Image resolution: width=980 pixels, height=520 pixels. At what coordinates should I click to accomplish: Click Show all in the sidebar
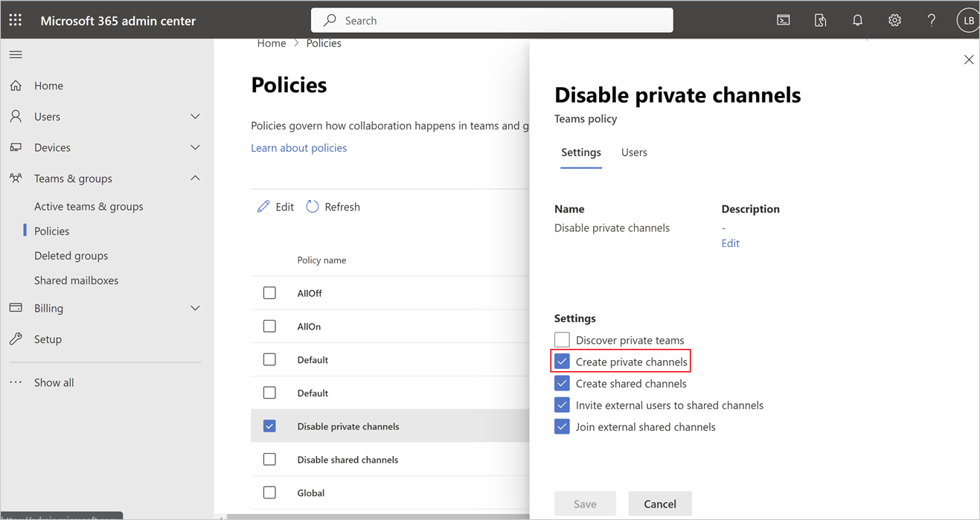(54, 382)
